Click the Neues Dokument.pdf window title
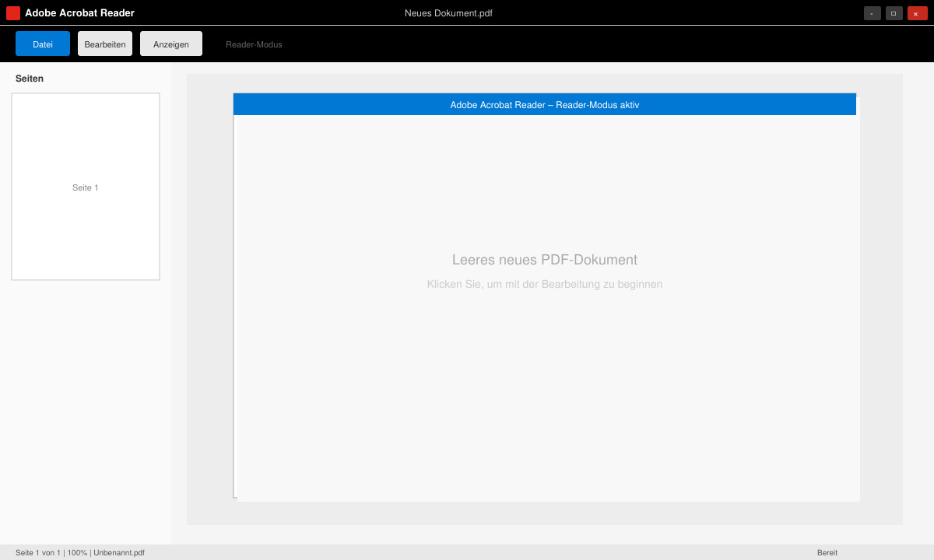934x560 pixels. click(448, 13)
